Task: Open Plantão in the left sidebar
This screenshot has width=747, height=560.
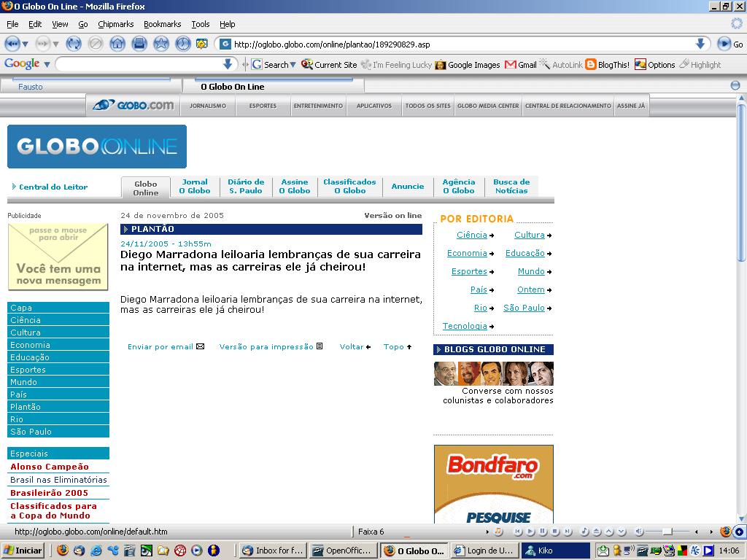Action: 58,407
